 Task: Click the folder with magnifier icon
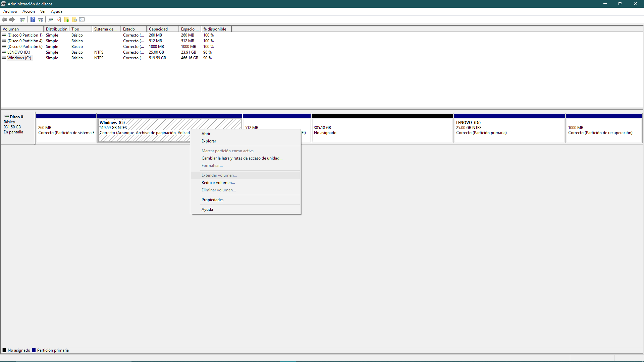pos(74,20)
